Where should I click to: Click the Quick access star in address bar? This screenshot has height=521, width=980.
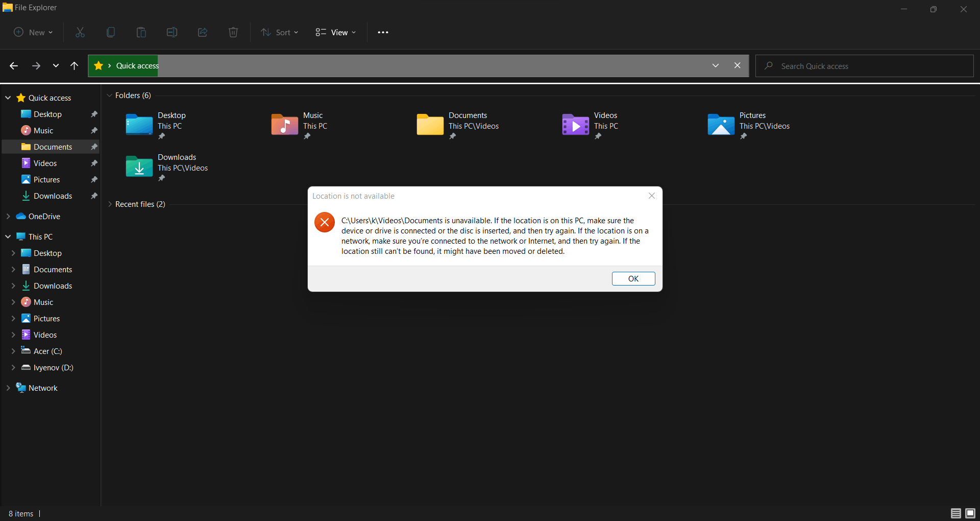click(99, 66)
